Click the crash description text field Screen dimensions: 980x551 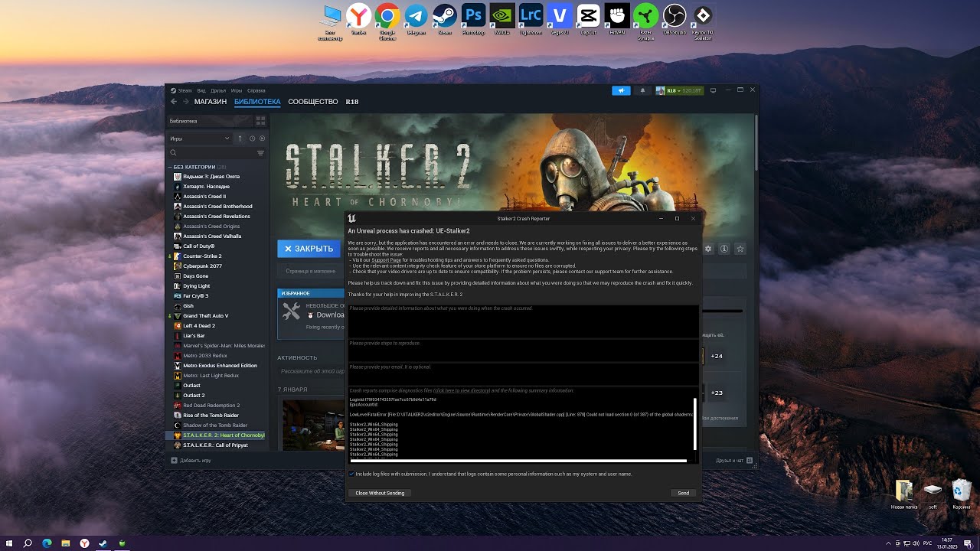click(523, 321)
